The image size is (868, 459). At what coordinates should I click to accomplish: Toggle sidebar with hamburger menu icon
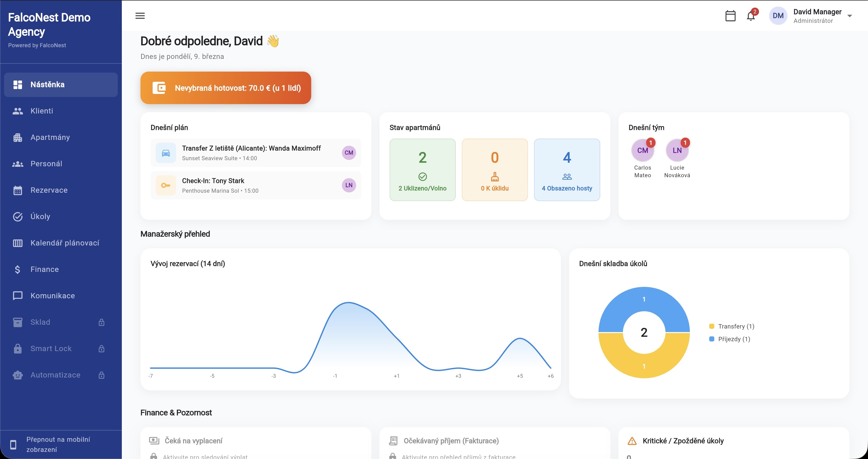point(140,16)
